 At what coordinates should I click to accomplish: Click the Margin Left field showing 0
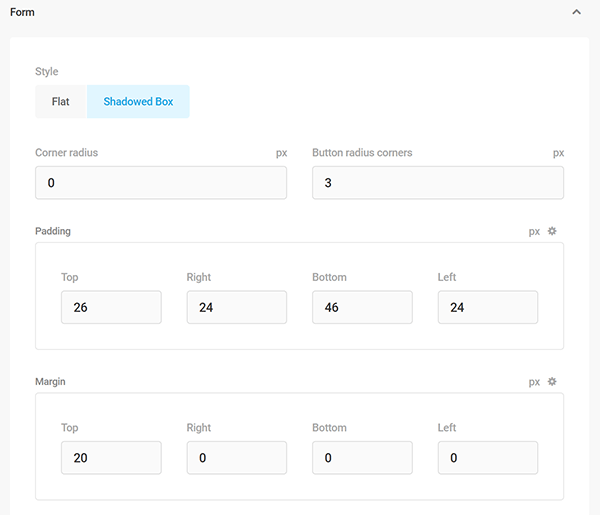(x=488, y=458)
